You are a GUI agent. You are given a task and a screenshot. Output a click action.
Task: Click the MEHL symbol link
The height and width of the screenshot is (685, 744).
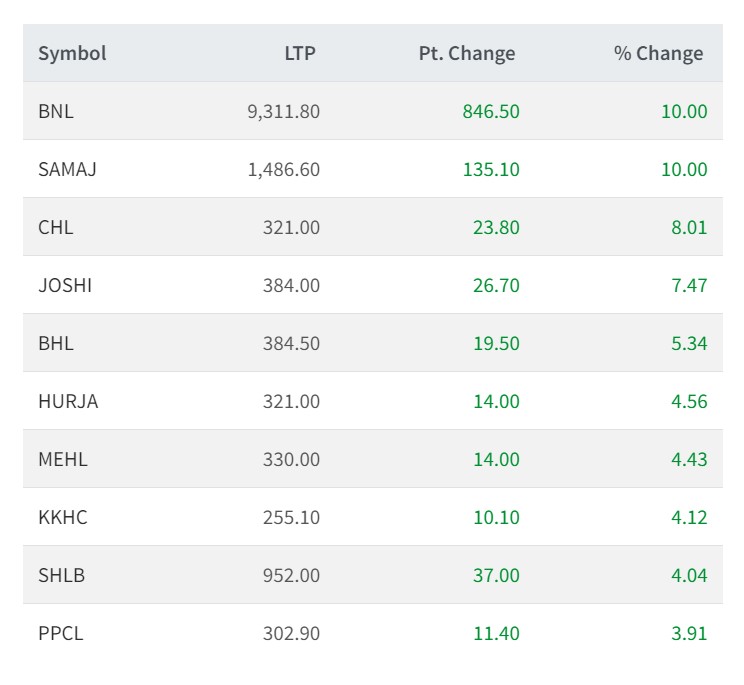pyautogui.click(x=63, y=459)
